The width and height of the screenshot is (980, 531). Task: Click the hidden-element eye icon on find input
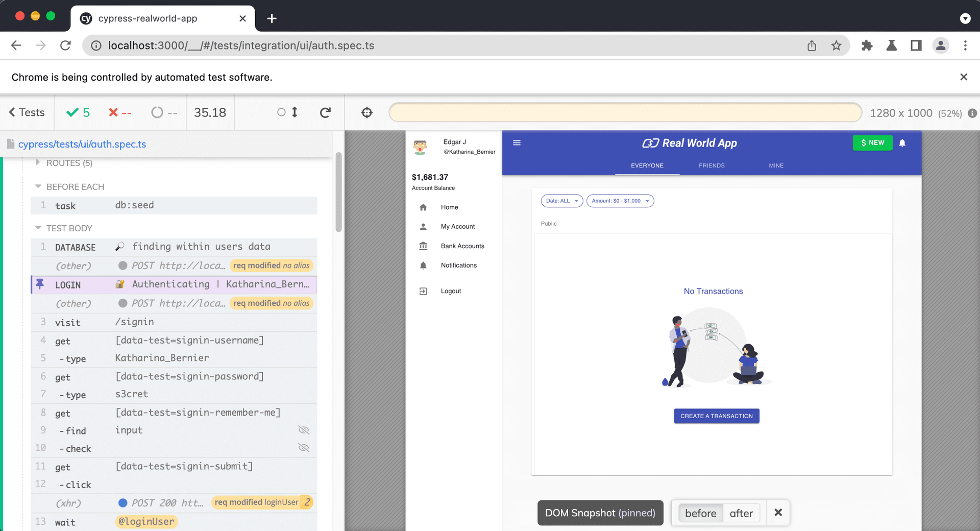click(304, 430)
